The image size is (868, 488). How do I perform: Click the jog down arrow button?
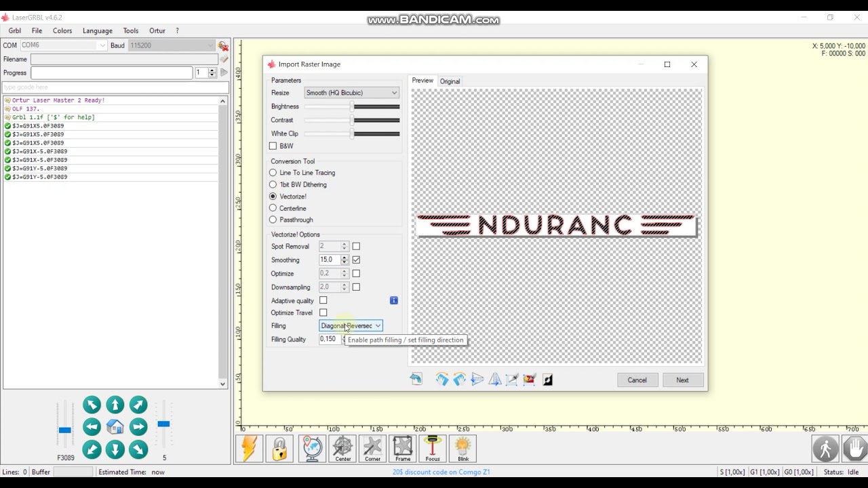(x=115, y=449)
